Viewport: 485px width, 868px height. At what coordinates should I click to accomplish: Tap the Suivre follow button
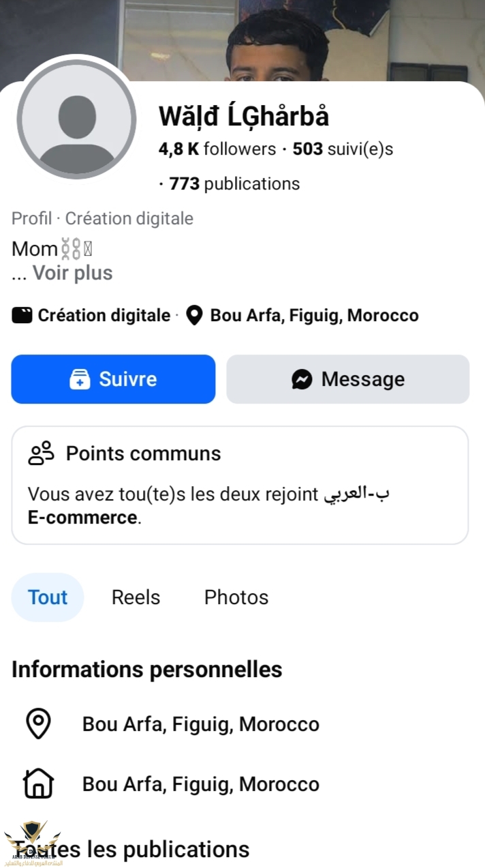tap(113, 379)
